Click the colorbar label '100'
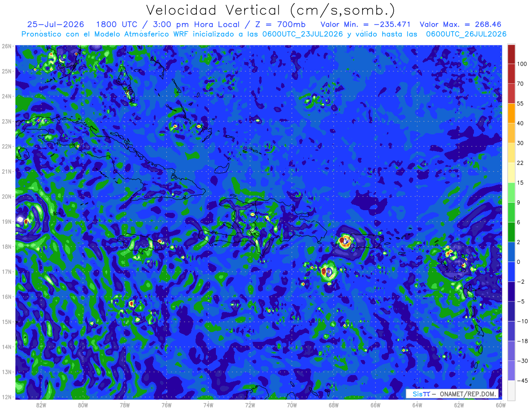This screenshot has width=532, height=411. (x=522, y=64)
